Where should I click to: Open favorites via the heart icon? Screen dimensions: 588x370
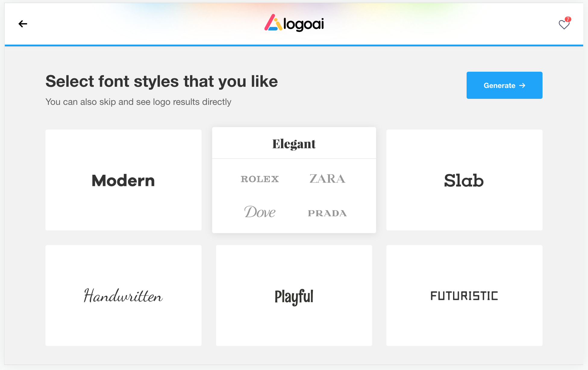pyautogui.click(x=564, y=25)
